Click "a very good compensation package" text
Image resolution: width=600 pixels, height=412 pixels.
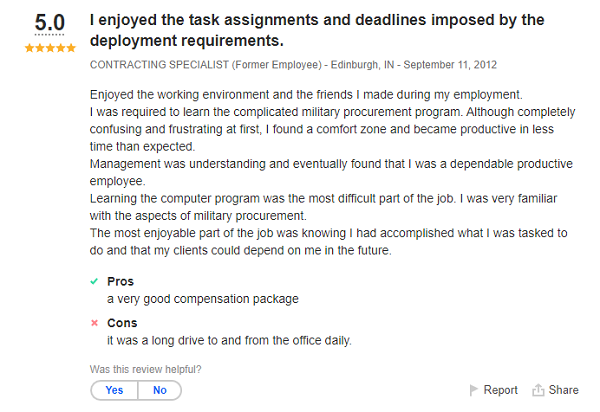203,299
